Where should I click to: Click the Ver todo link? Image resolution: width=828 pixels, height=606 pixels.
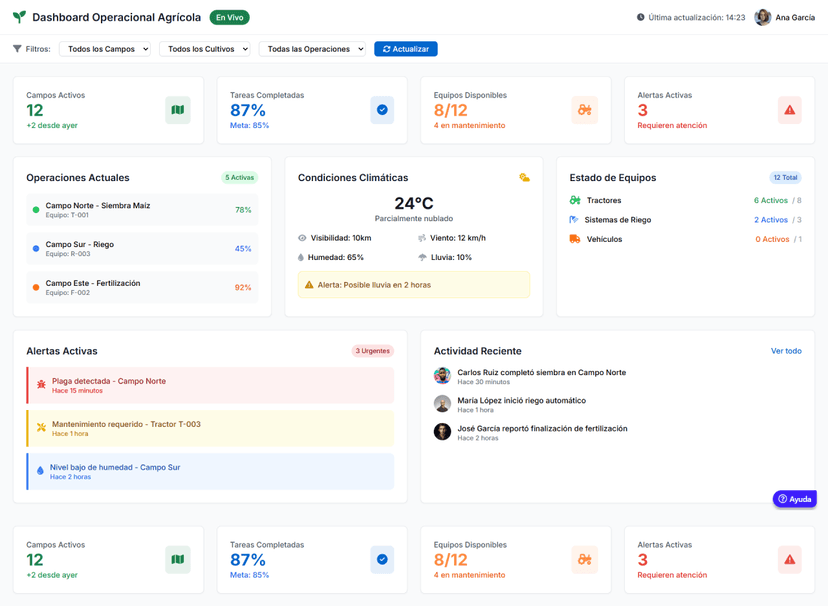(786, 351)
